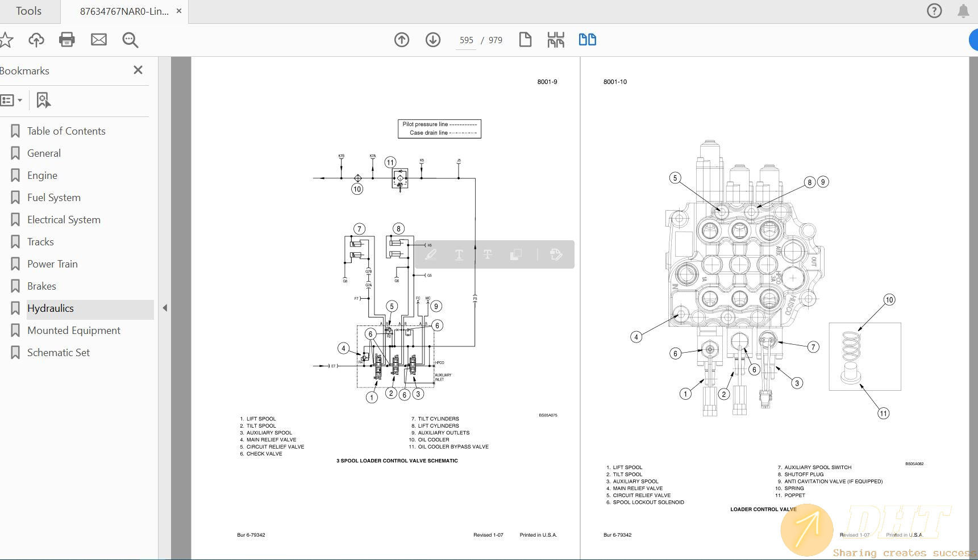This screenshot has height=560, width=978.
Task: Click the help question mark icon
Action: (x=934, y=11)
